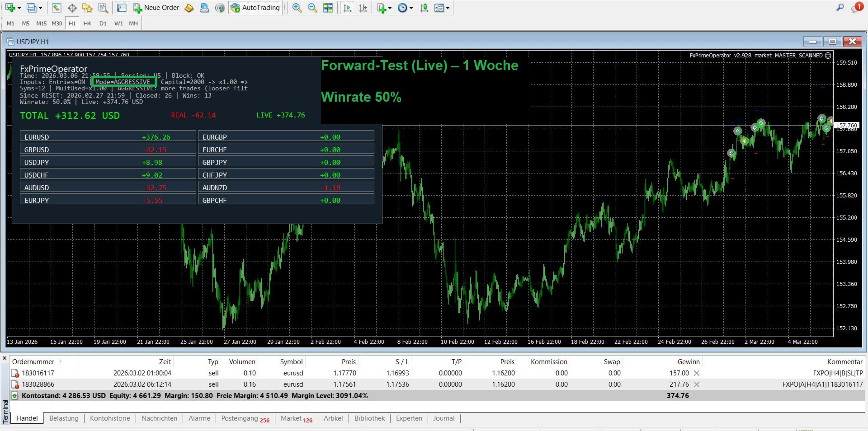Toggle chart Auto Scroll icon
The width and height of the screenshot is (868, 431).
(347, 8)
